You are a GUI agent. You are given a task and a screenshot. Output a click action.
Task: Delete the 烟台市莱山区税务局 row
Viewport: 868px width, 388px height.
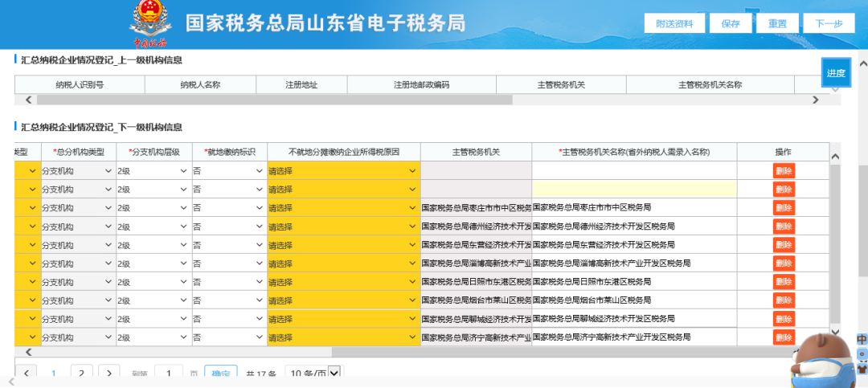click(x=784, y=300)
